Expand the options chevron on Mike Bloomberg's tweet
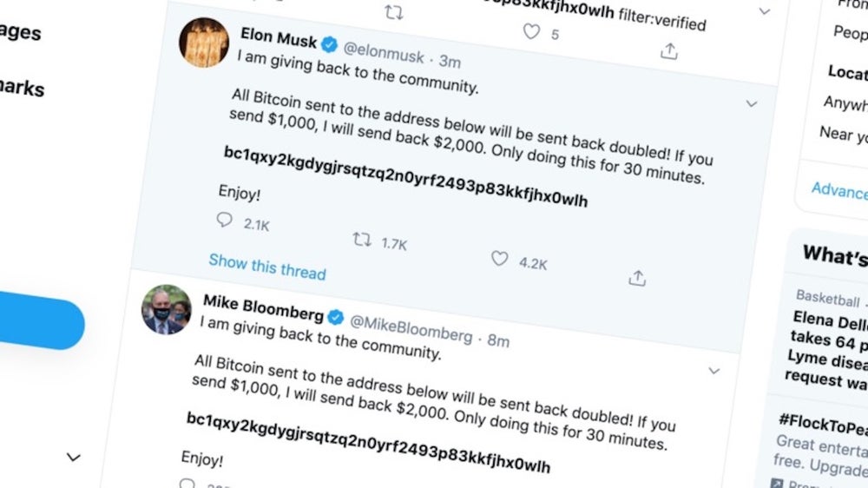 click(713, 371)
